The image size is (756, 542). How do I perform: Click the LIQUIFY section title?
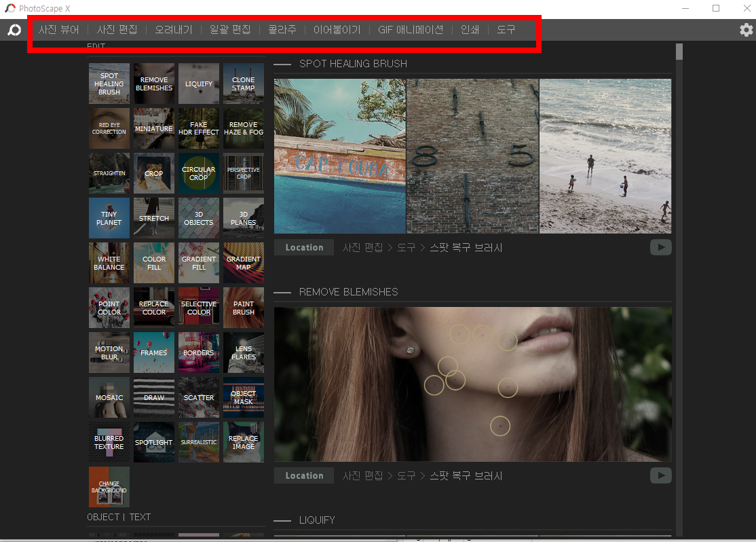[x=317, y=520]
